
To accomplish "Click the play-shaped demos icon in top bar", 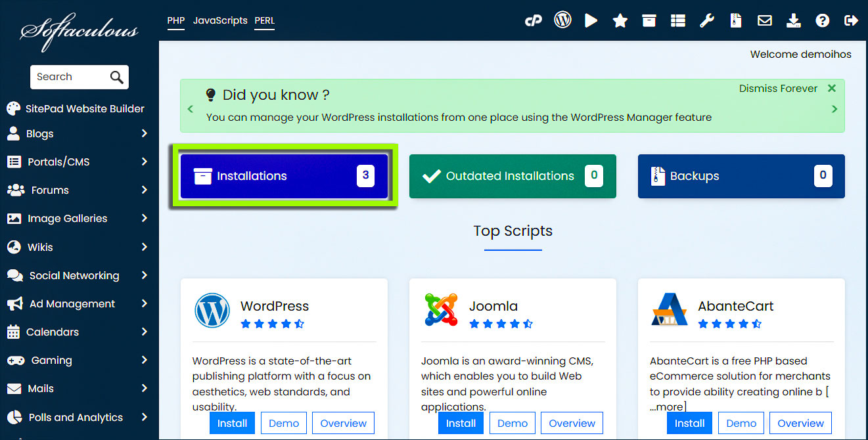I will pos(591,20).
